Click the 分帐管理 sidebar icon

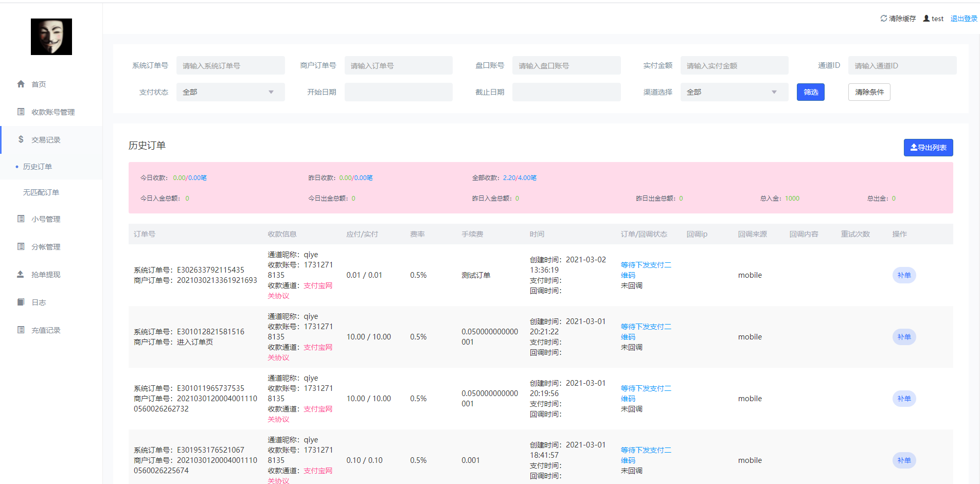21,246
